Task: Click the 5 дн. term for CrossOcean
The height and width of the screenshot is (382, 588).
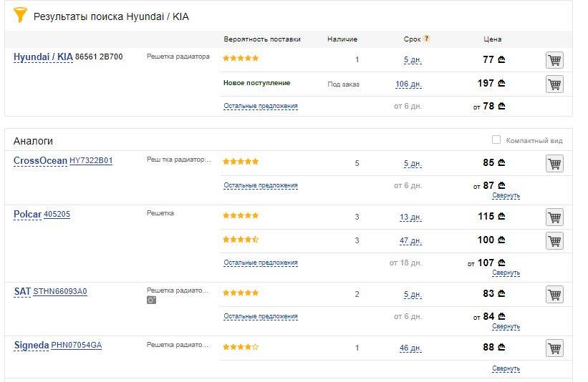Action: coord(413,164)
